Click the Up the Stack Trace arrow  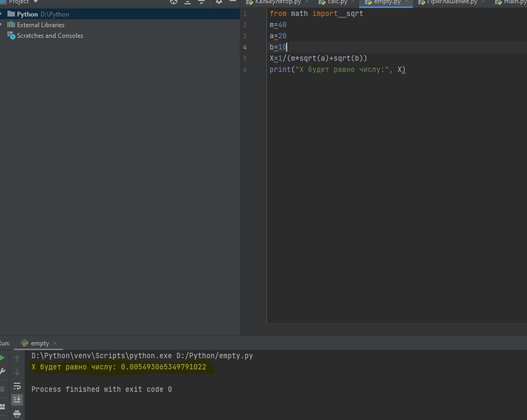(17, 358)
